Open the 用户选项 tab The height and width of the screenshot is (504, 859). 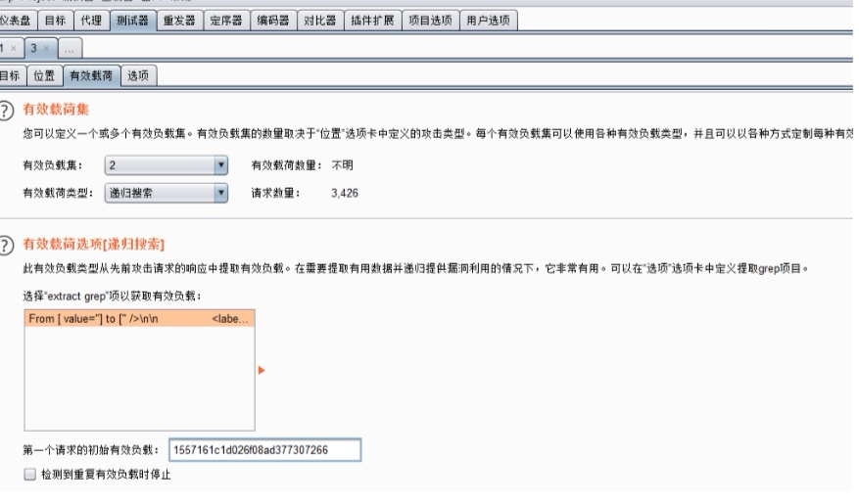click(488, 21)
